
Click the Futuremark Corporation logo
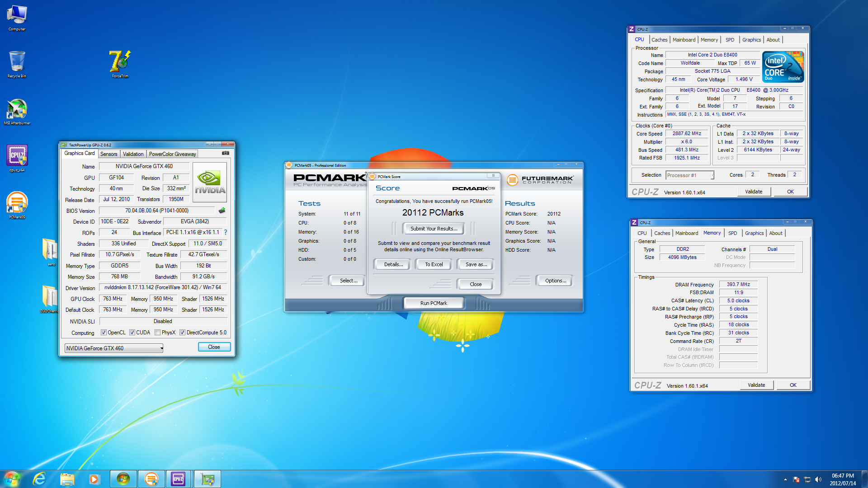click(541, 180)
